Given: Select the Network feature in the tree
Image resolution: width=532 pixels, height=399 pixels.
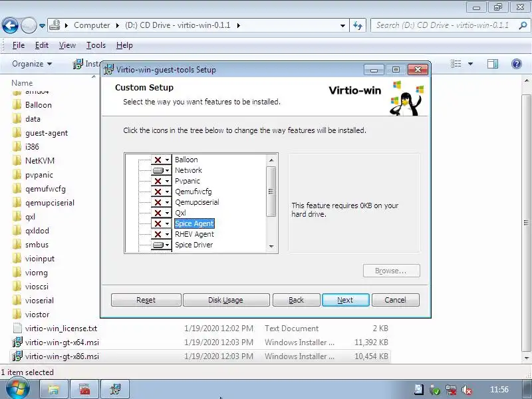Looking at the screenshot, I should [x=188, y=170].
